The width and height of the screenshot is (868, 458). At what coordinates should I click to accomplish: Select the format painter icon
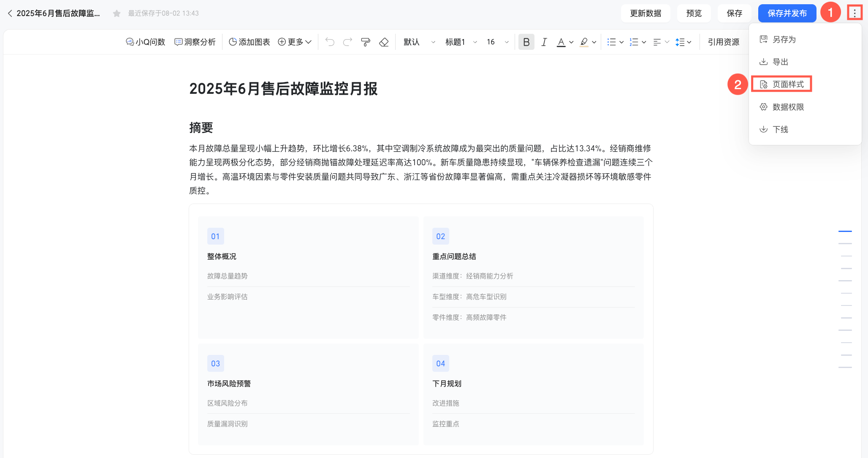click(366, 42)
